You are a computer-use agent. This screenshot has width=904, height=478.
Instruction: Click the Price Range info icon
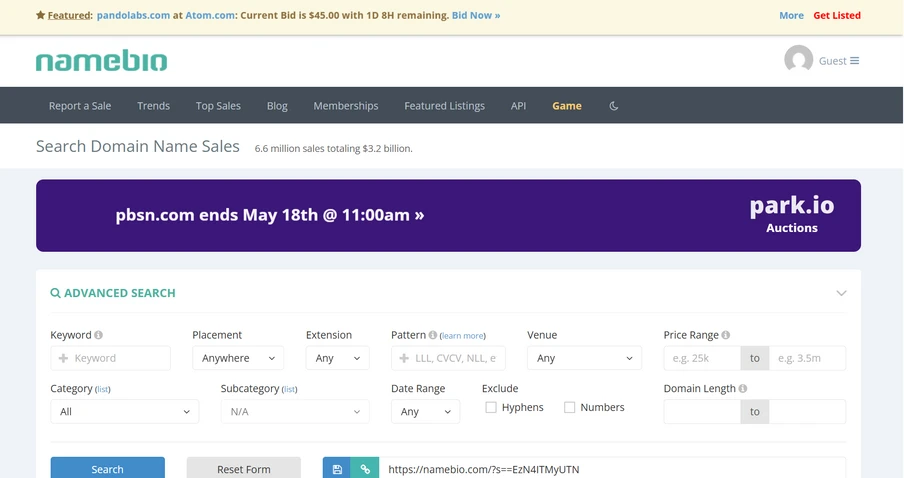tap(726, 335)
